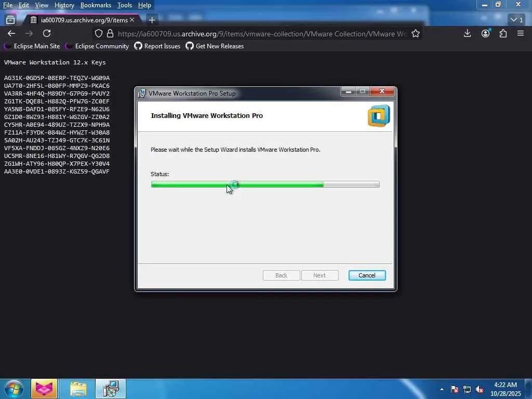Open the pink fox-logo app in the taskbar
Screen dimensions: 532x399
click(x=44, y=389)
